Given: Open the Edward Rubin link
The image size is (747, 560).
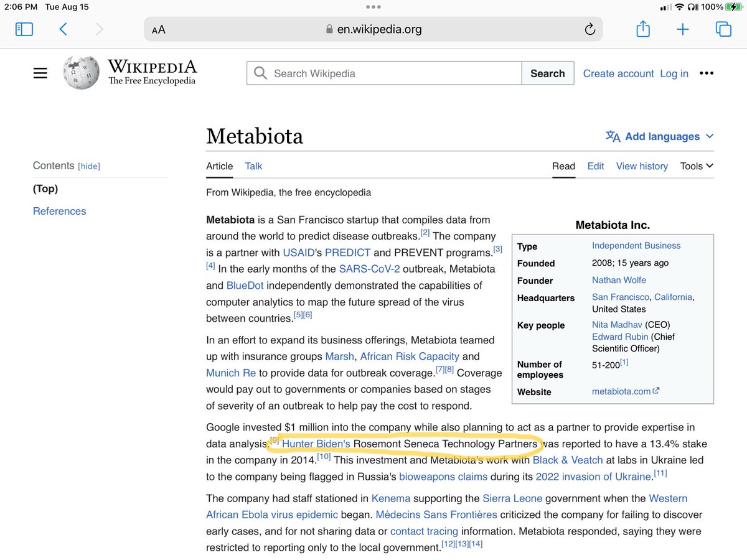Looking at the screenshot, I should click(x=620, y=337).
